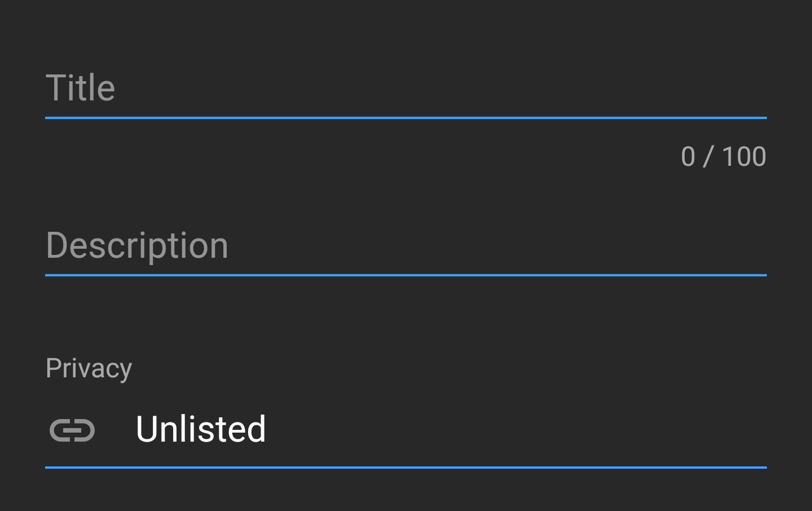Click the gray Description placeholder text
Viewport: 812px width, 511px height.
pyautogui.click(x=137, y=246)
